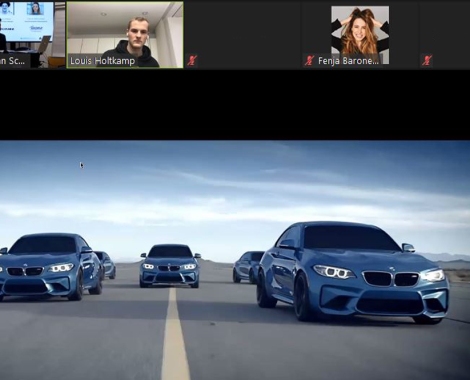The height and width of the screenshot is (380, 470).
Task: Select the cut-off participant tile on far right
Action: pos(445,35)
